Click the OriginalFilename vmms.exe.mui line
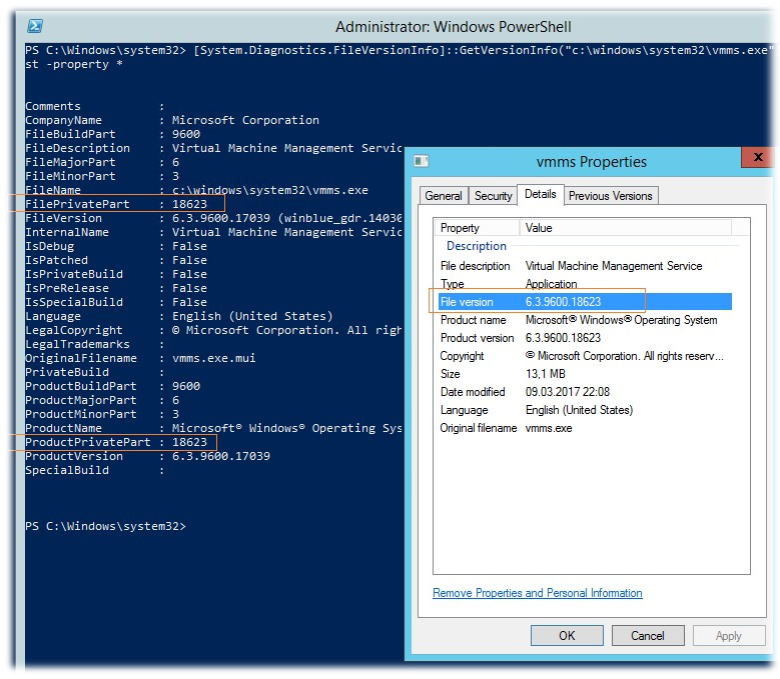Screen dimensions: 780x679 click(140, 358)
